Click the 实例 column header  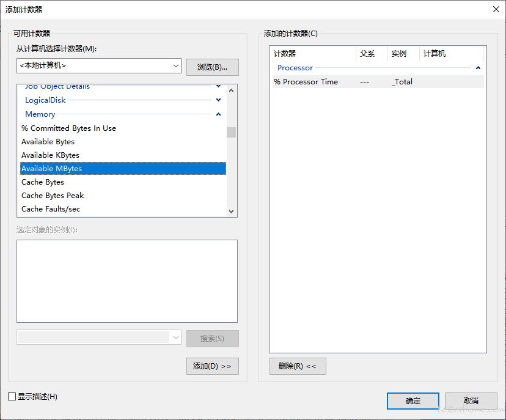click(403, 54)
